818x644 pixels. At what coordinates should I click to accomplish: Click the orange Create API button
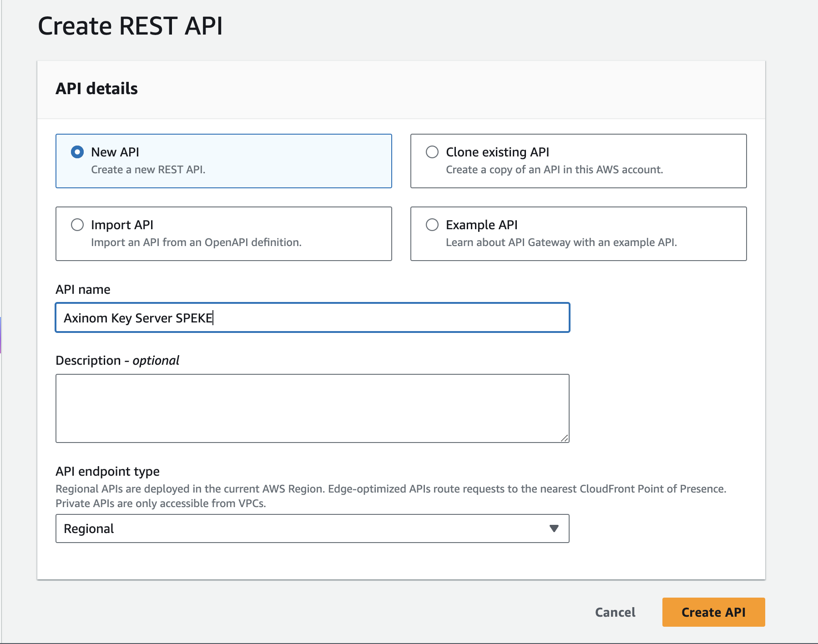pos(713,612)
